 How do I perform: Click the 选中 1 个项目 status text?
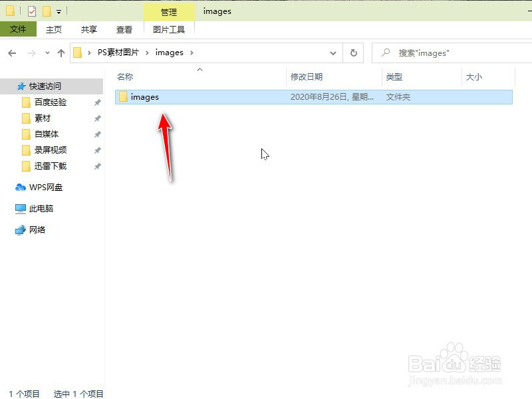coord(78,394)
